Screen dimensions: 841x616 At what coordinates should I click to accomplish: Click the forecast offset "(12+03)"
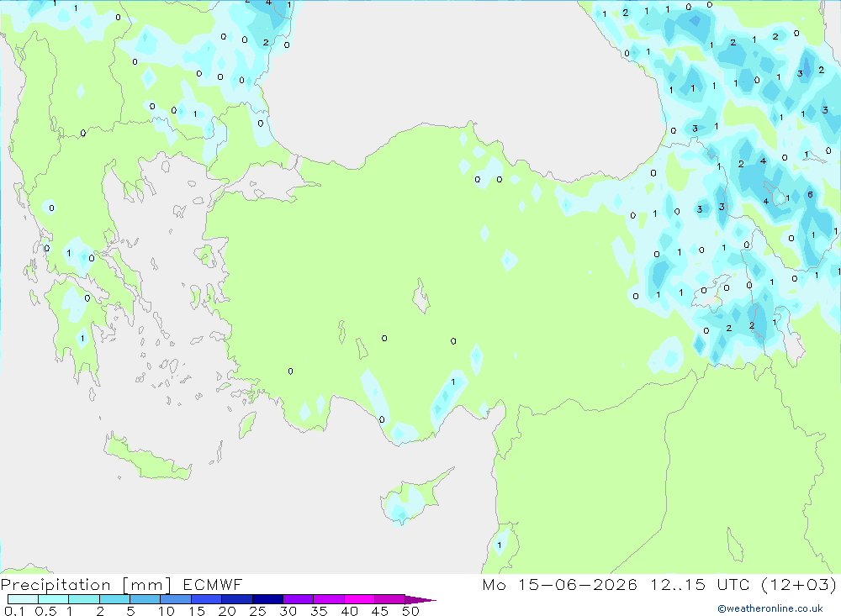click(799, 584)
